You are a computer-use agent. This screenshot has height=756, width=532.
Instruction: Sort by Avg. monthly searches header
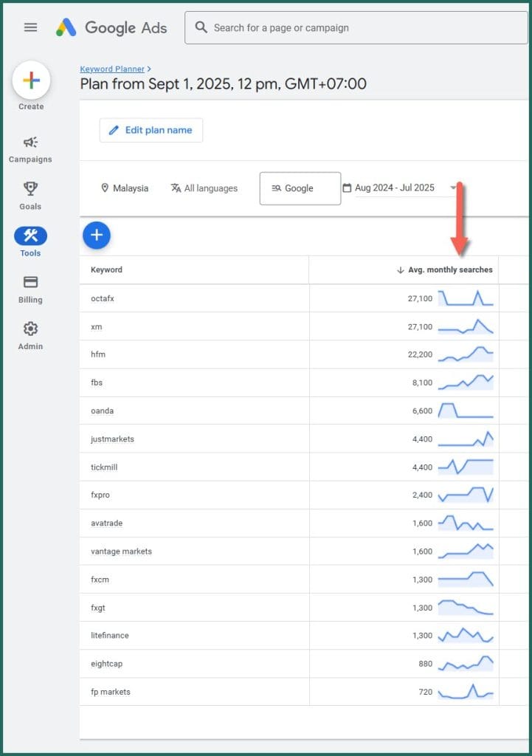pyautogui.click(x=450, y=270)
